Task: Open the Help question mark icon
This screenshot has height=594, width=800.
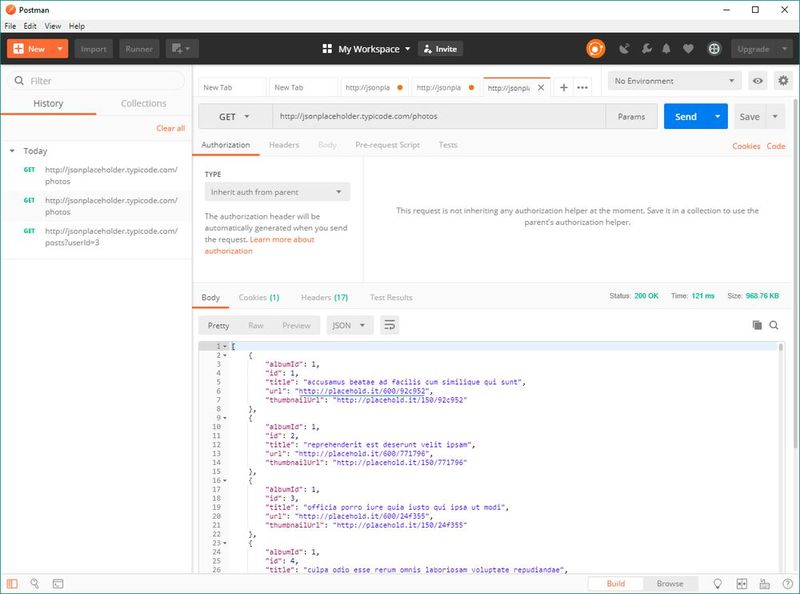Action: point(787,583)
